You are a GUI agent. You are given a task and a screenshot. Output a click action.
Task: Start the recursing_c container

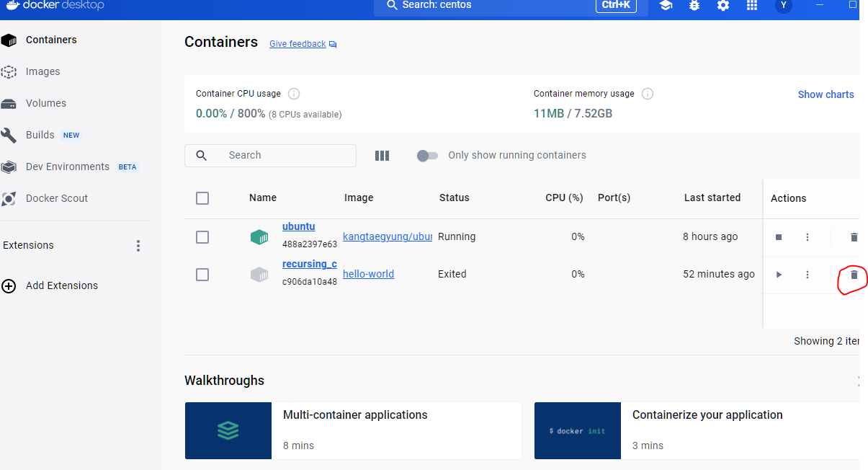(779, 275)
